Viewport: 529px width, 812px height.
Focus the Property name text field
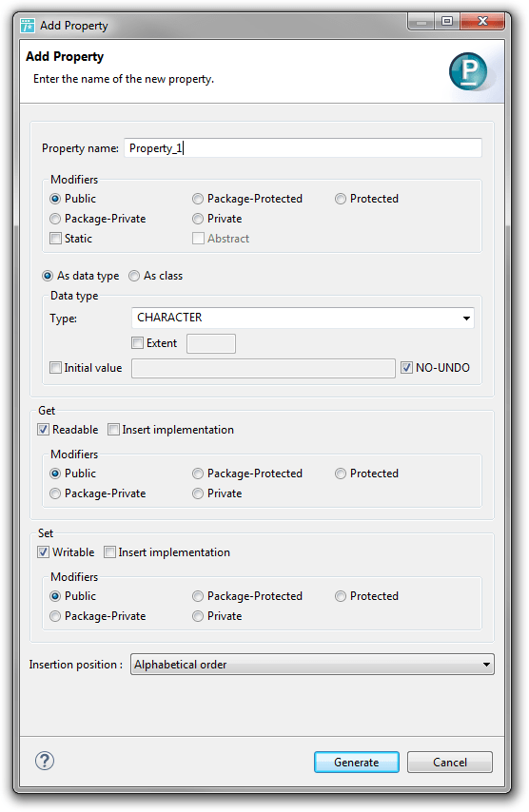tap(304, 148)
